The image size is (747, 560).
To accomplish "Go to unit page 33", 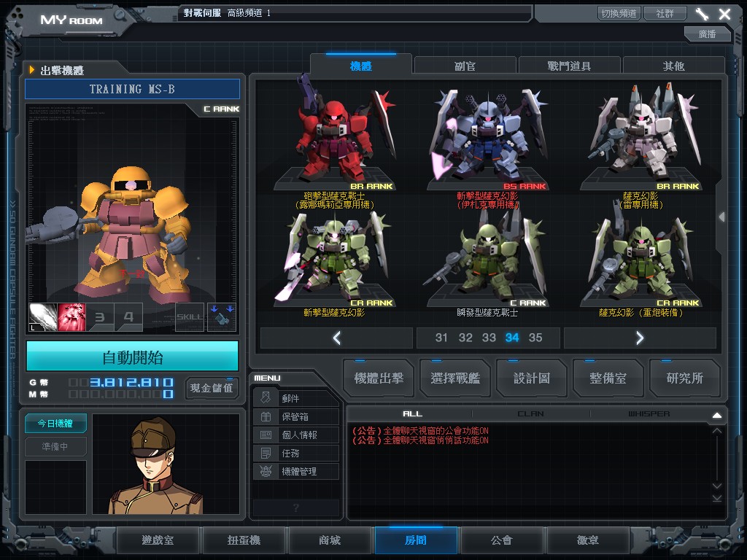I will coord(489,338).
